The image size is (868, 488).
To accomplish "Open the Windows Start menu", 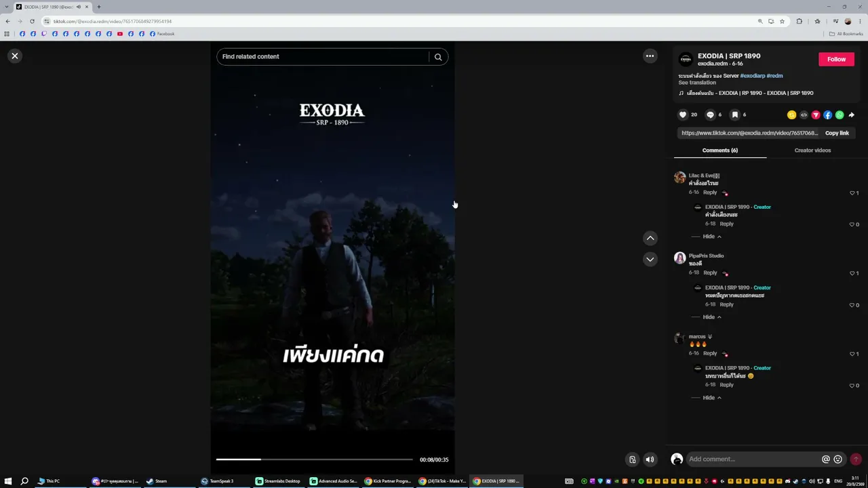I will coord(7,481).
